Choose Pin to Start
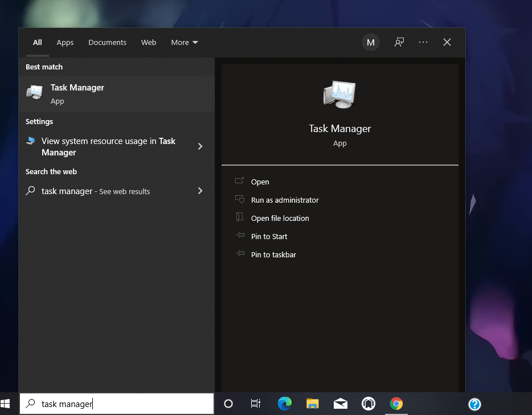This screenshot has height=415, width=532. (x=269, y=237)
